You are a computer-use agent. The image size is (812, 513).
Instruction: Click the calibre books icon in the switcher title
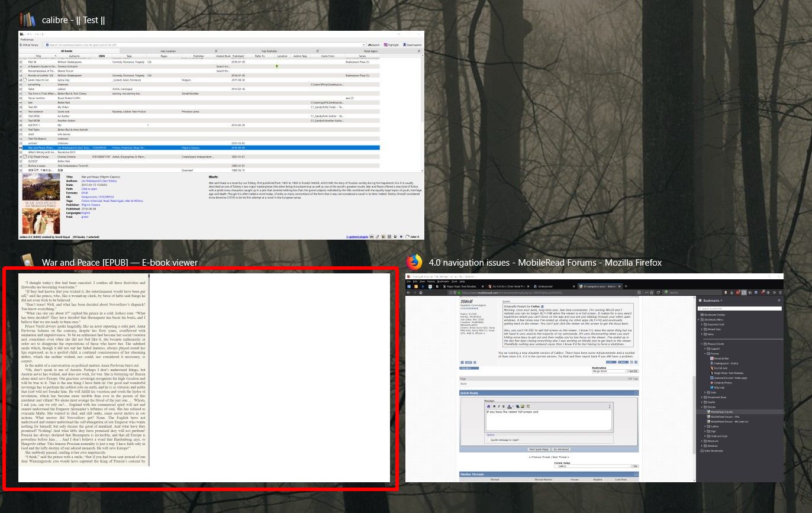coord(28,20)
